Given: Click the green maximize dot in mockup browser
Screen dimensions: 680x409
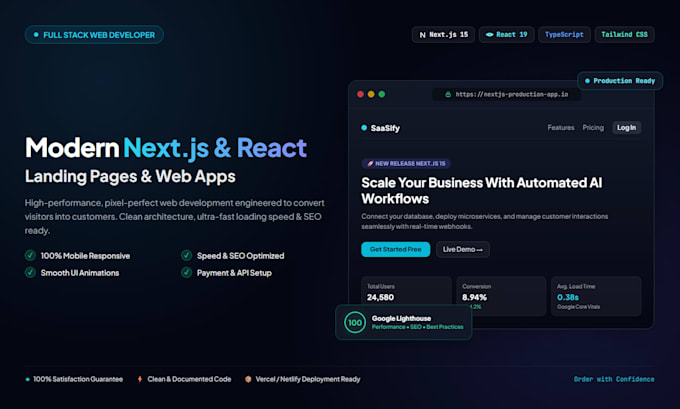Looking at the screenshot, I should point(382,94).
